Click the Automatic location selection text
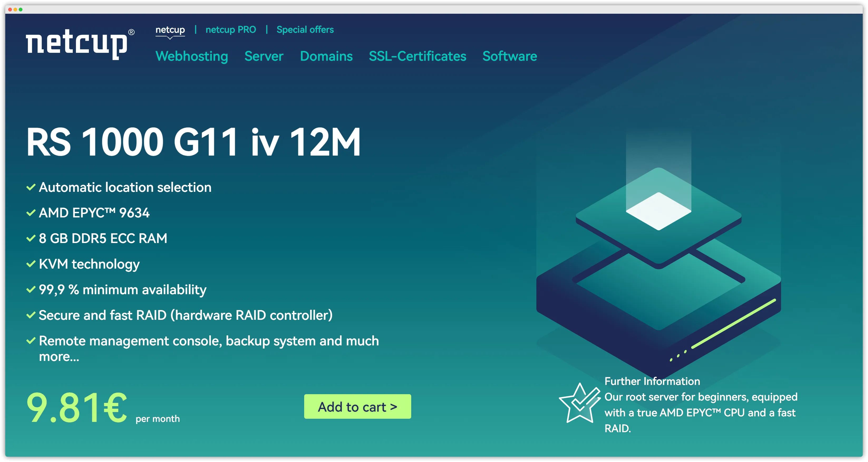The height and width of the screenshot is (462, 868). coord(125,187)
